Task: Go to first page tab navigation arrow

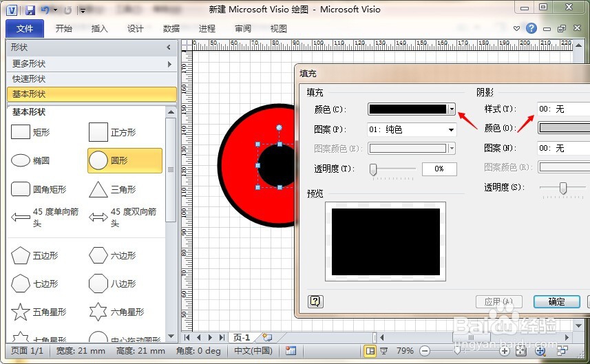Action: 187,338
